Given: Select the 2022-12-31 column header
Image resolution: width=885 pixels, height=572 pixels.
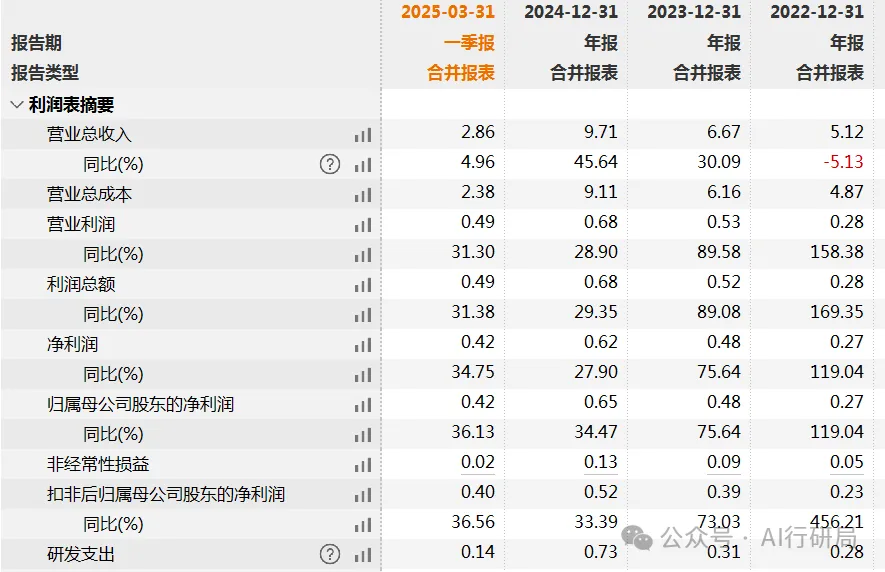Looking at the screenshot, I should [817, 12].
